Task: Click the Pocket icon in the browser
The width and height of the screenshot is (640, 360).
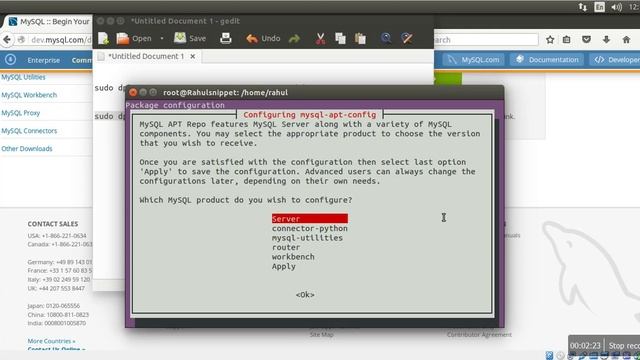Action: 587,40
